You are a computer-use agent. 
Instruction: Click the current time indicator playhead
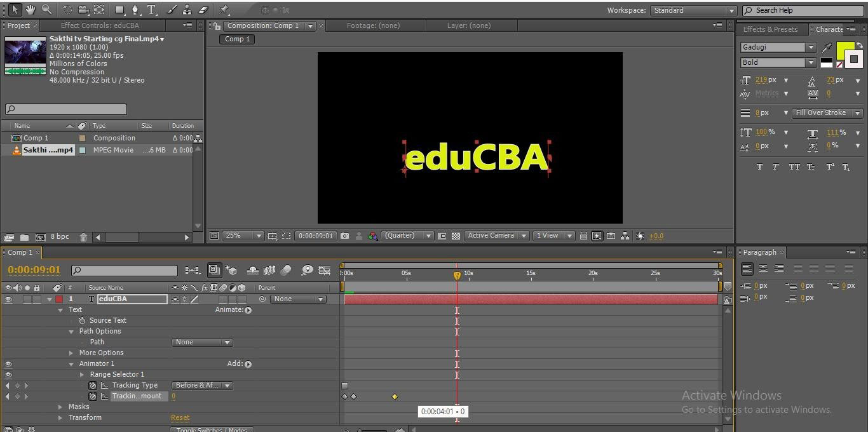coord(457,276)
